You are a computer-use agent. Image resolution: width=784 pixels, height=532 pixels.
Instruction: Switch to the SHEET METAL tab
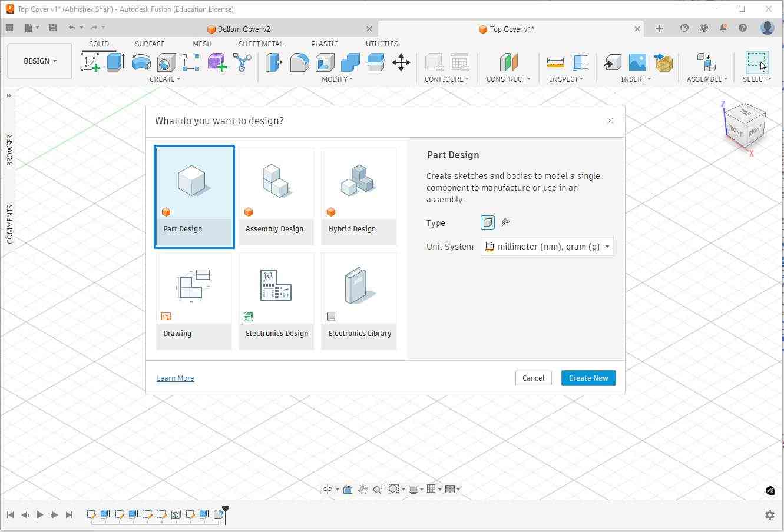pyautogui.click(x=261, y=44)
